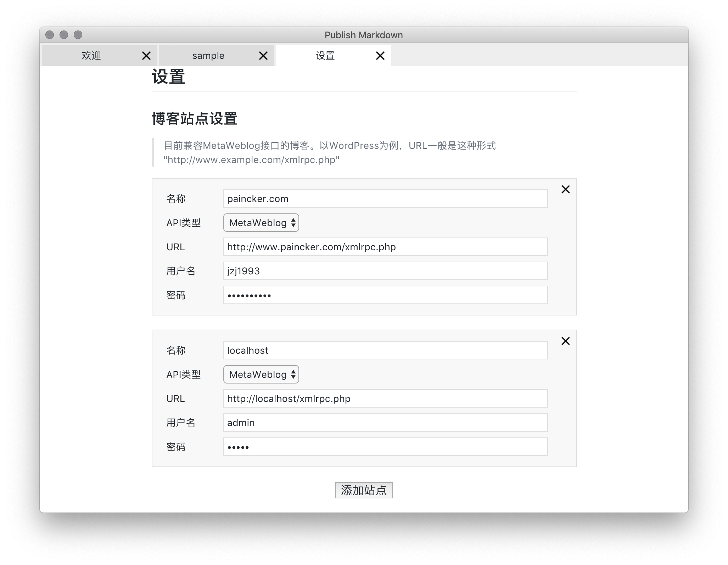This screenshot has height=565, width=728.
Task: Click the 名称 field containing paincker.com
Action: (385, 198)
